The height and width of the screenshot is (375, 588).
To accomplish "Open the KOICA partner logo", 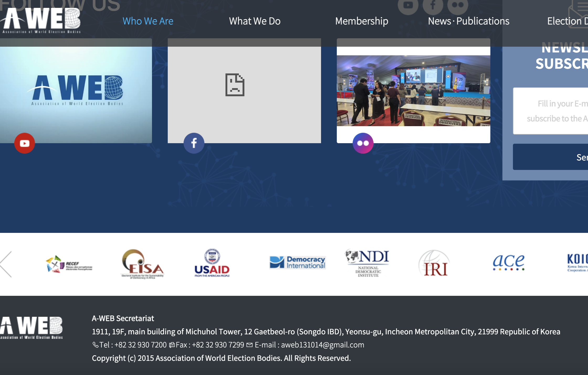I will click(577, 262).
